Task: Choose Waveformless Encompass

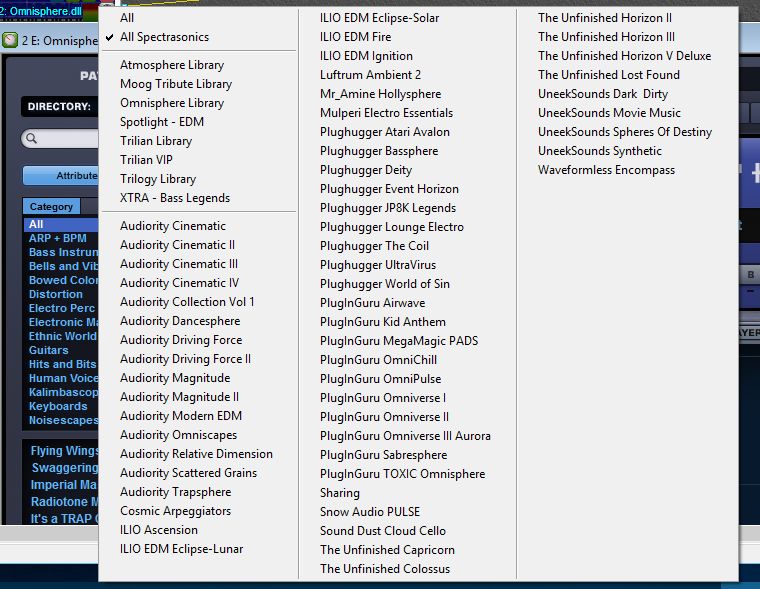Action: point(606,170)
